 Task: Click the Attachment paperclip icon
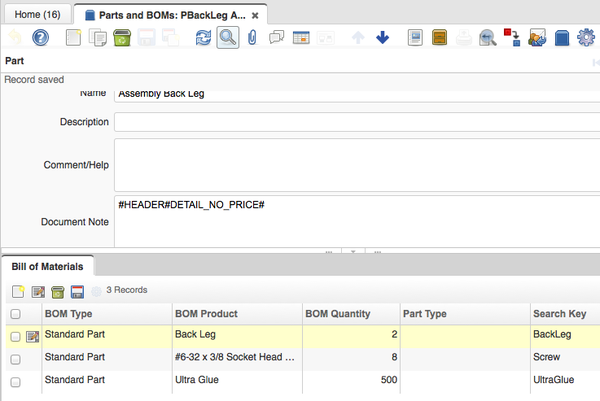click(253, 38)
